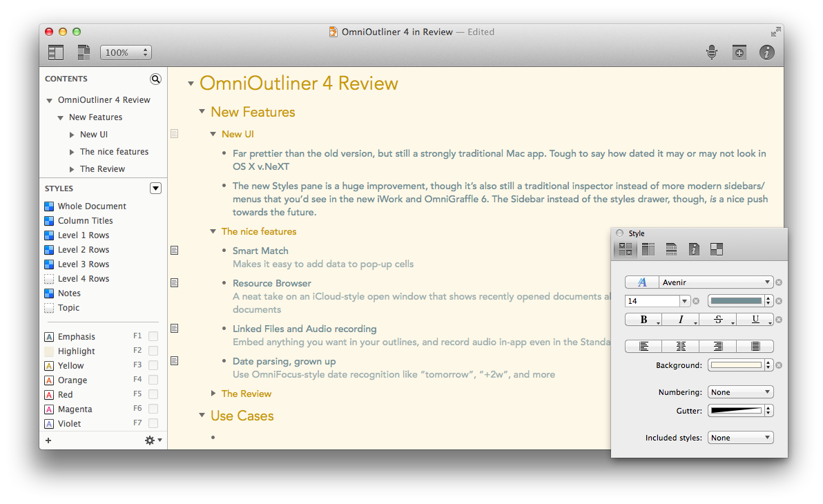Collapse OmniOutliner 4 Review in sidebar

tap(49, 100)
